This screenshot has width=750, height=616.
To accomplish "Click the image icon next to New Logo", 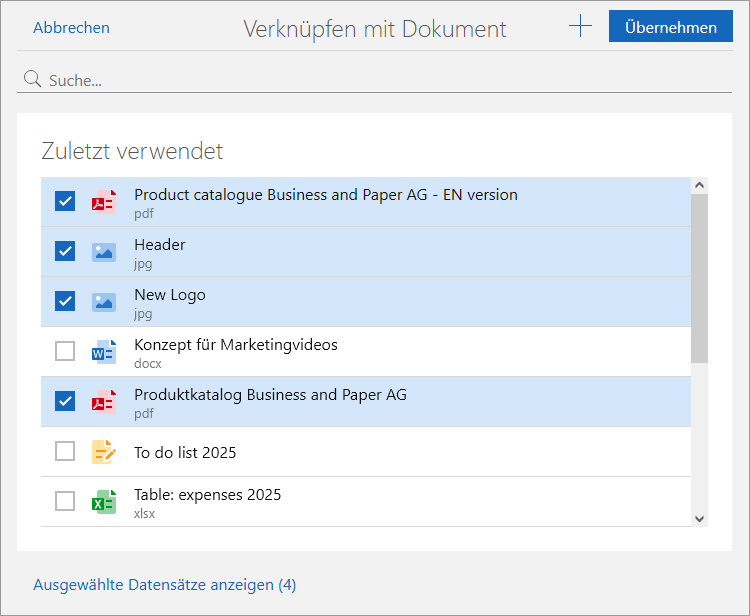I will point(104,302).
